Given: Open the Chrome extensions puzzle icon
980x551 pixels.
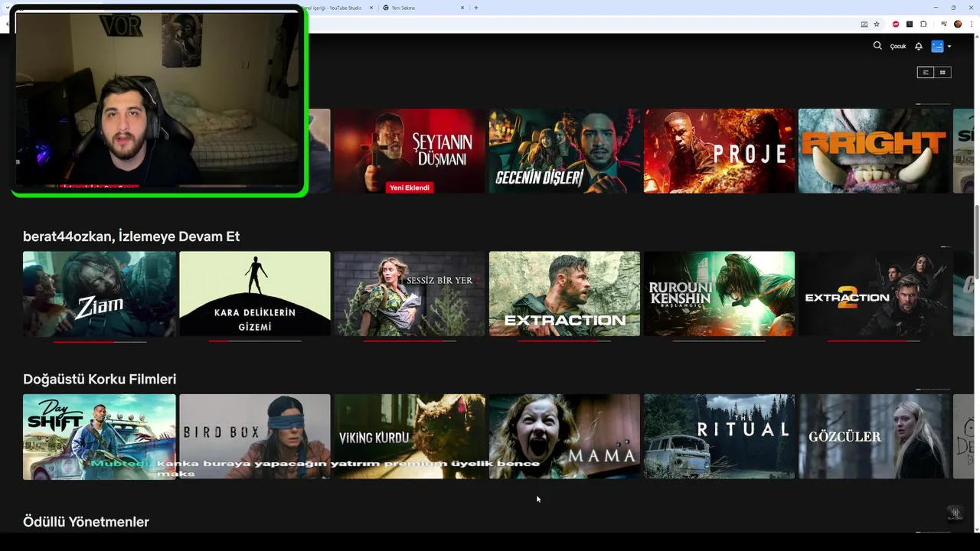Looking at the screenshot, I should [923, 24].
